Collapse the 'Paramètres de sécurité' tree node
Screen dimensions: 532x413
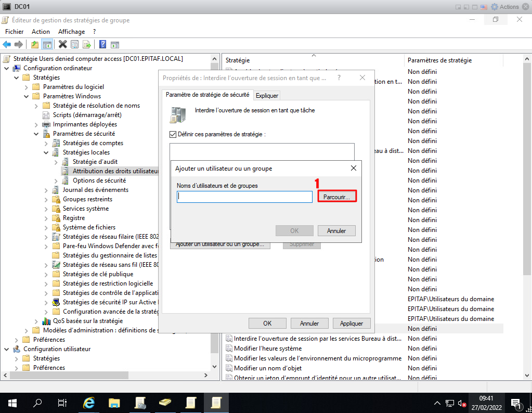pyautogui.click(x=36, y=134)
